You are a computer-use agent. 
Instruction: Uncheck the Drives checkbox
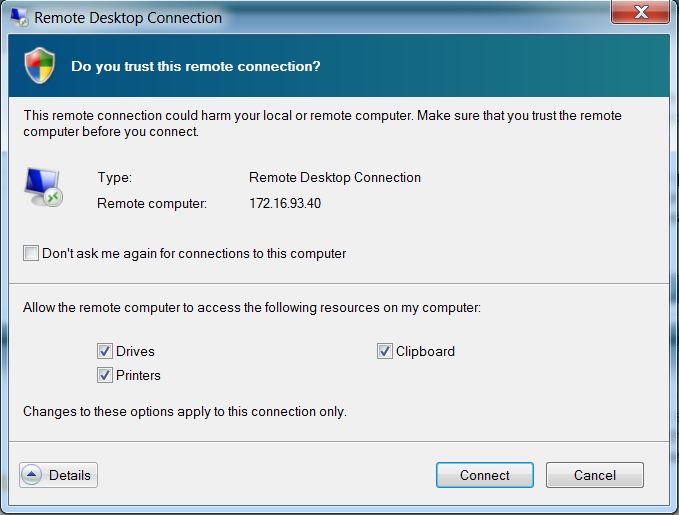point(105,351)
